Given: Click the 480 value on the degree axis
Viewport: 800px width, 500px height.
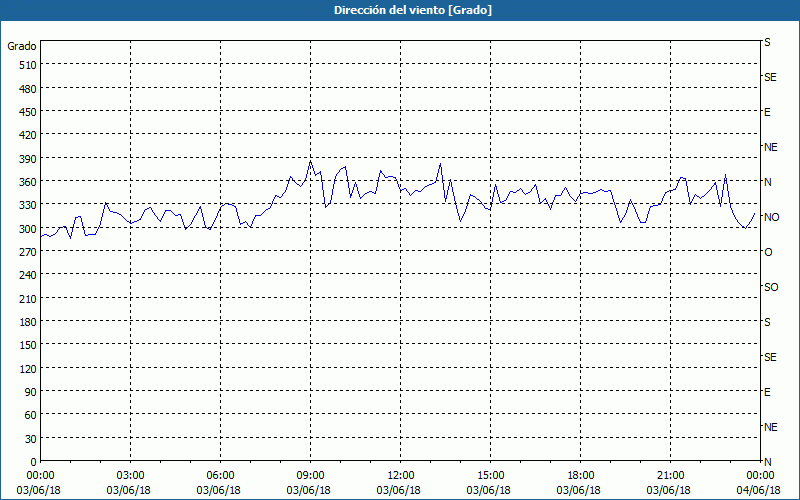Looking at the screenshot, I should (x=29, y=89).
